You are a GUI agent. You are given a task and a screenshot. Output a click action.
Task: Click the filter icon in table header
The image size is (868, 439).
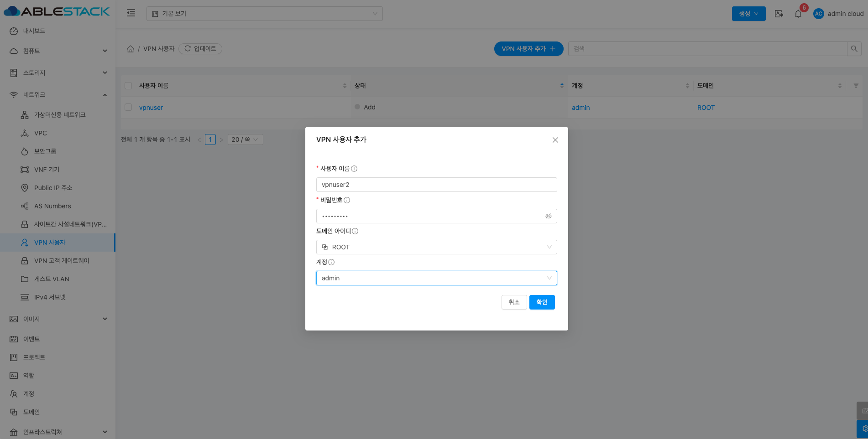(x=856, y=86)
